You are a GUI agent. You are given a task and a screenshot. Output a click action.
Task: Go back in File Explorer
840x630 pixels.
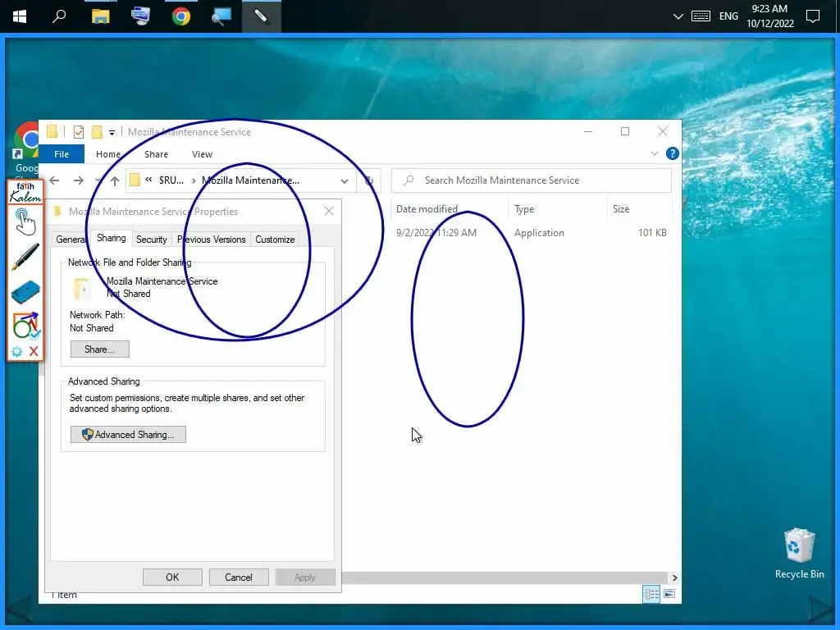pos(54,180)
